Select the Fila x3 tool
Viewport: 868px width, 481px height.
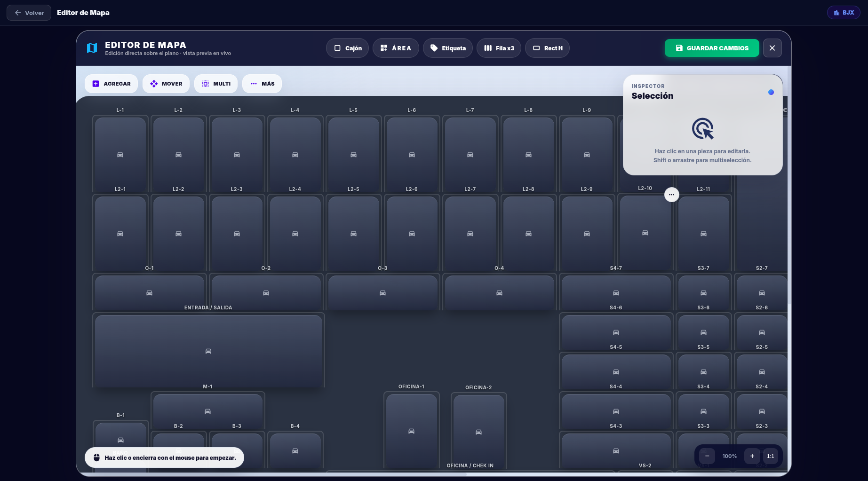[499, 48]
